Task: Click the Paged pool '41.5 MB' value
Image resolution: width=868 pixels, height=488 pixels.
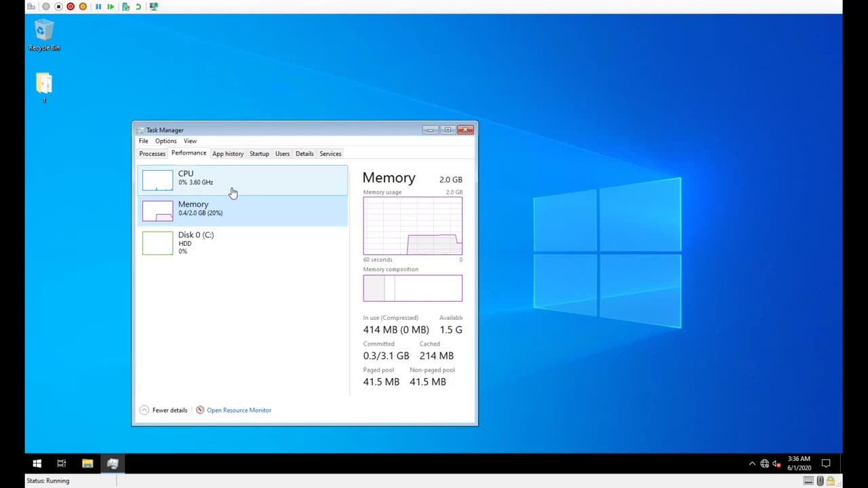Action: click(381, 382)
